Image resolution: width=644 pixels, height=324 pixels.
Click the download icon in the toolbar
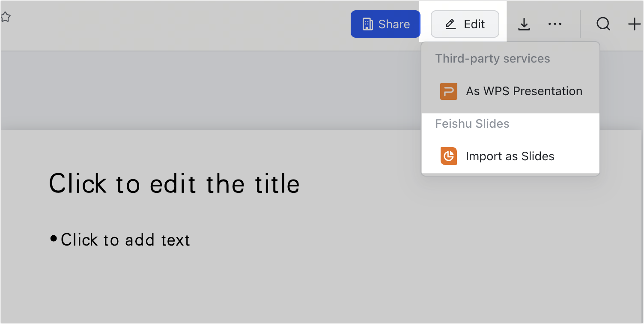pos(524,24)
